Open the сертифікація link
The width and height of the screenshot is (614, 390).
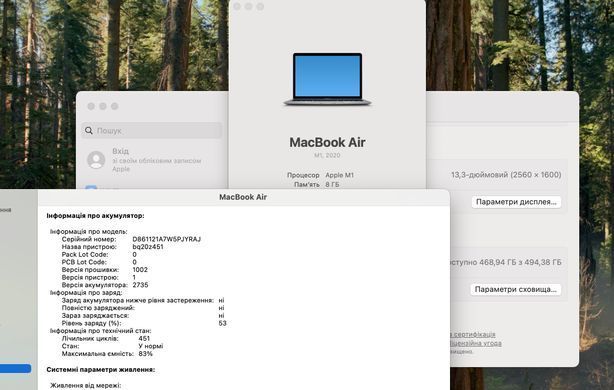[474, 334]
